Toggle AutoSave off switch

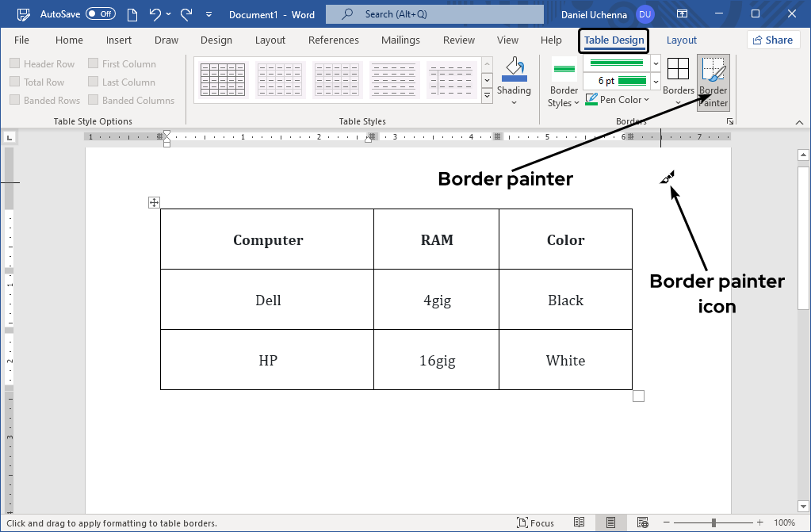pos(101,13)
